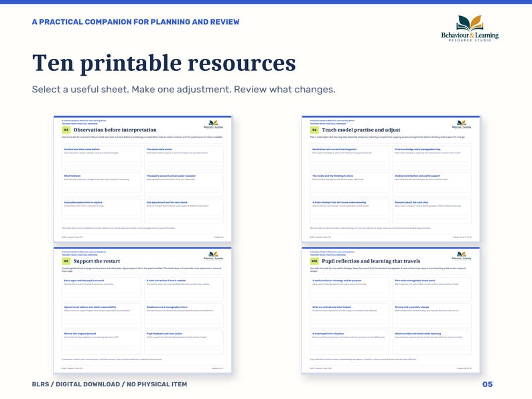
Task: Click the footer 'BLRS / DIGITAL DOWNLOAD / NO PHYSICAL ITEM'
Action: point(109,384)
